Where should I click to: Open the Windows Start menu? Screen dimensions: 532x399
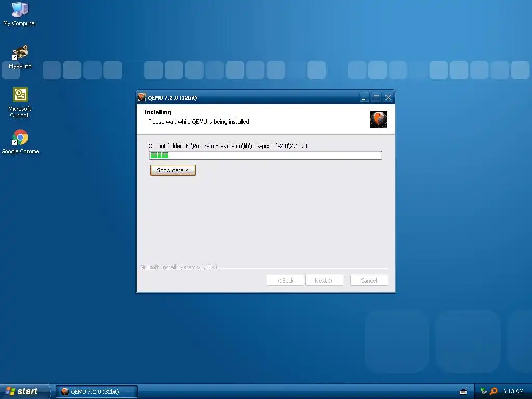click(x=25, y=391)
